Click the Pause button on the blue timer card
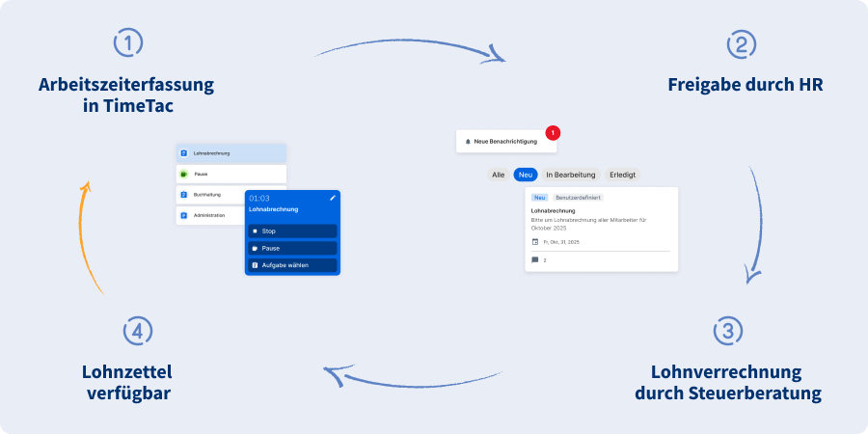The image size is (868, 434). point(292,248)
